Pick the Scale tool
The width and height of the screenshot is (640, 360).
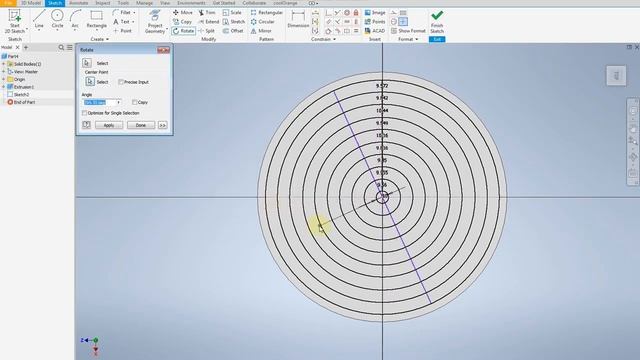(x=232, y=13)
